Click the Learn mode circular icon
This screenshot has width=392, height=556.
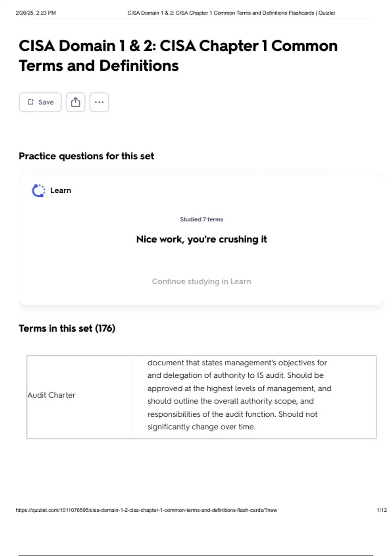pos(38,191)
